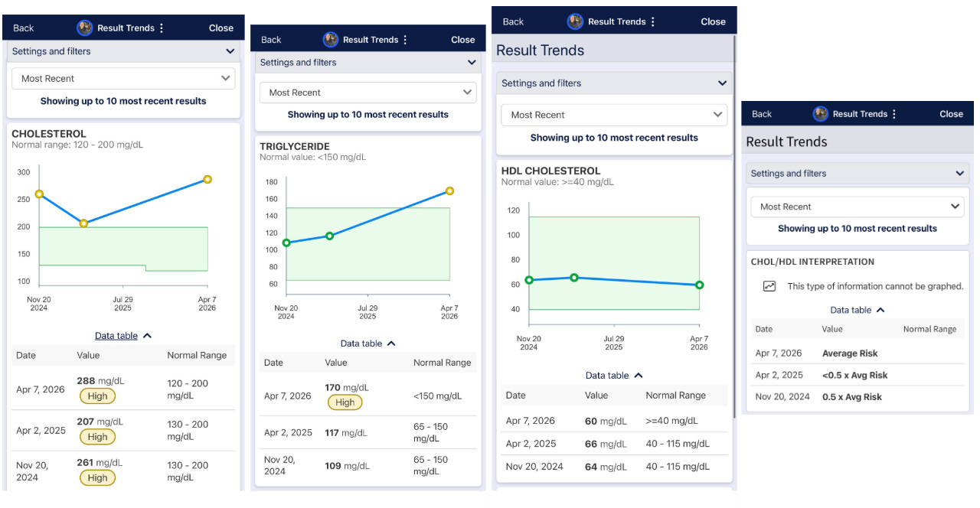Click the High badge next to 288 mg/dL
This screenshot has width=980, height=508.
[x=97, y=396]
